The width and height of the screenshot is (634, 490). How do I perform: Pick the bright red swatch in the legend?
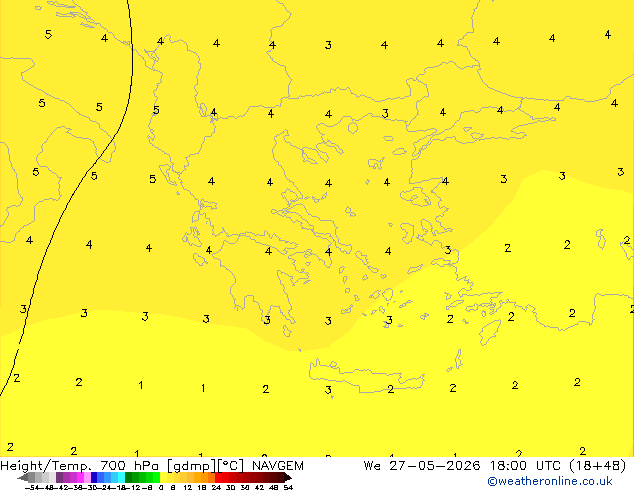pos(218,477)
